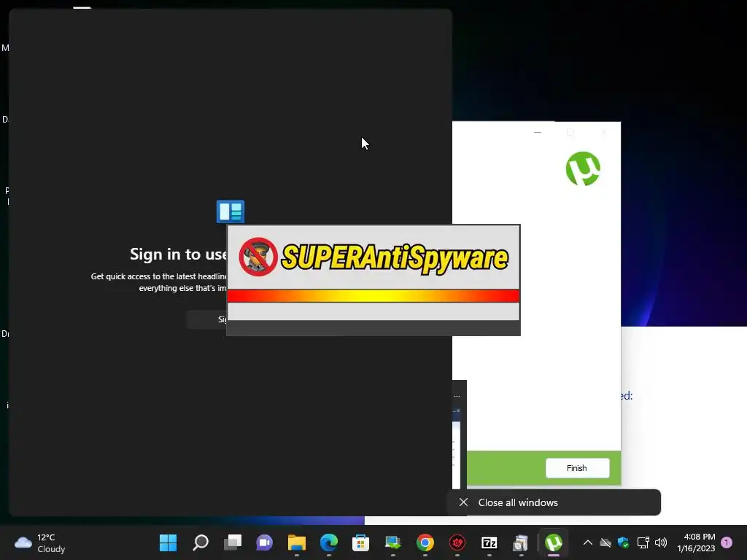Show hidden system tray icons

coord(588,542)
